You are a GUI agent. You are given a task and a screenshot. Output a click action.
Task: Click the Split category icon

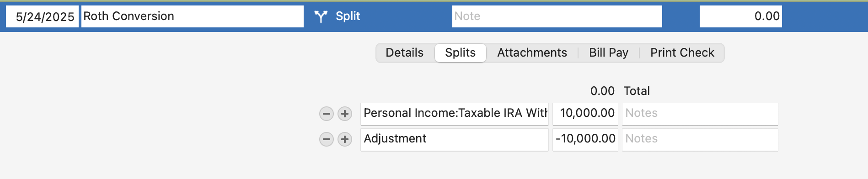321,16
